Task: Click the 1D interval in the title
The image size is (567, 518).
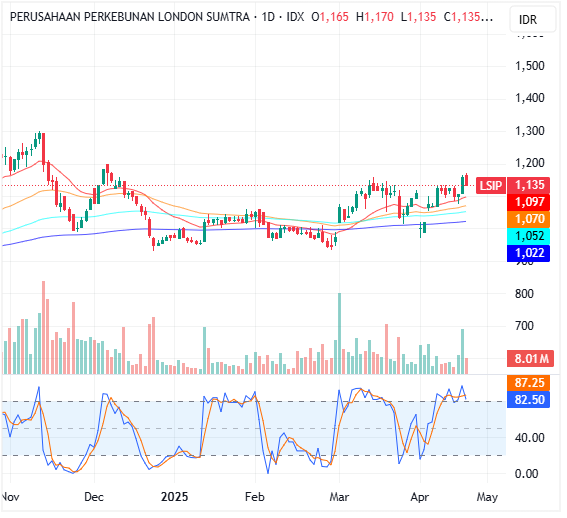Action: coord(268,17)
